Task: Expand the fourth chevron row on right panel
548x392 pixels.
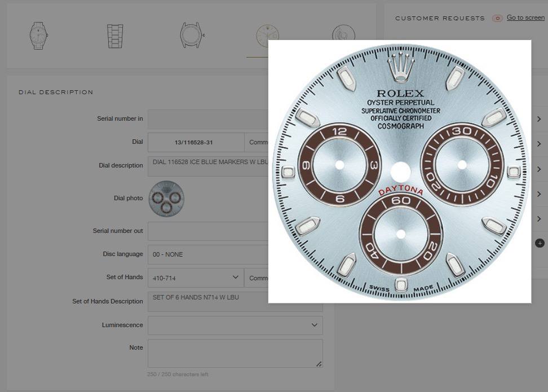Action: tap(539, 194)
